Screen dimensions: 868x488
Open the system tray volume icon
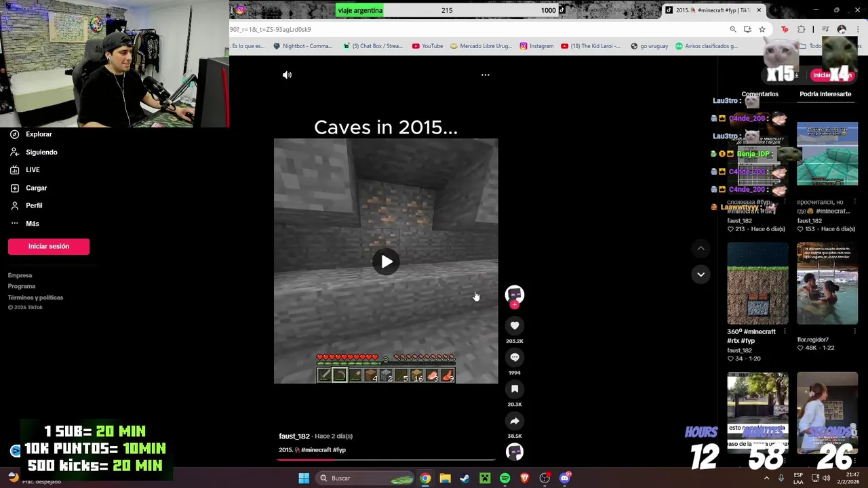pyautogui.click(x=826, y=478)
